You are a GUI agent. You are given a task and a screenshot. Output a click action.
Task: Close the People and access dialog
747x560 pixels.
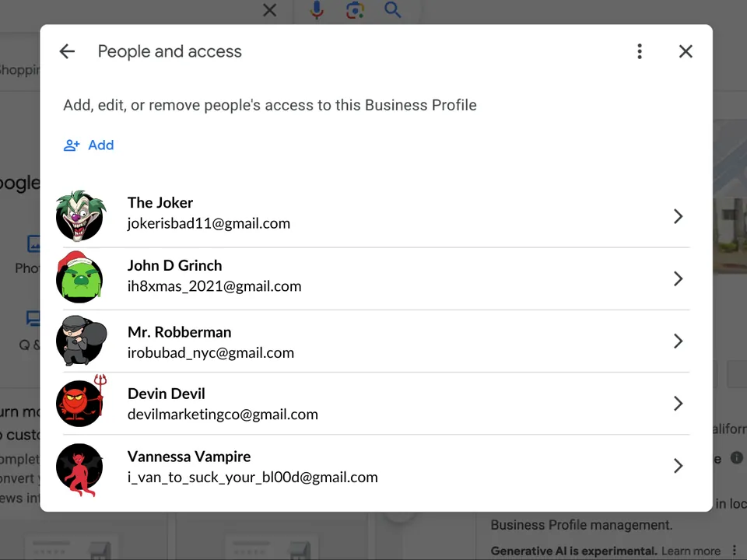pos(686,51)
